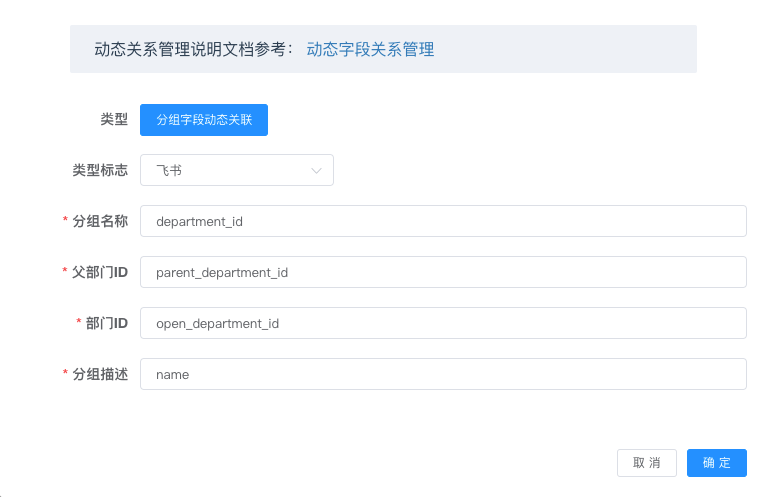This screenshot has width=765, height=497.
Task: Select the 分组描述 field label
Action: tap(100, 374)
